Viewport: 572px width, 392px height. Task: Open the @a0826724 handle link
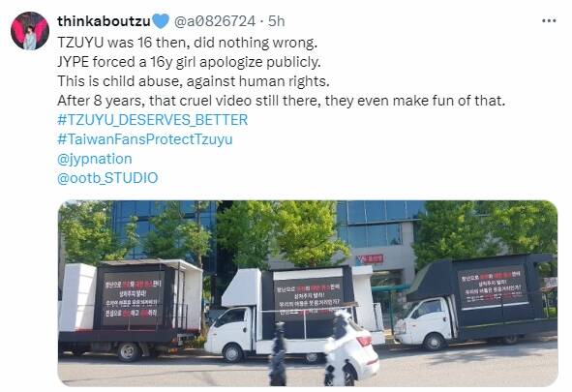(215, 21)
